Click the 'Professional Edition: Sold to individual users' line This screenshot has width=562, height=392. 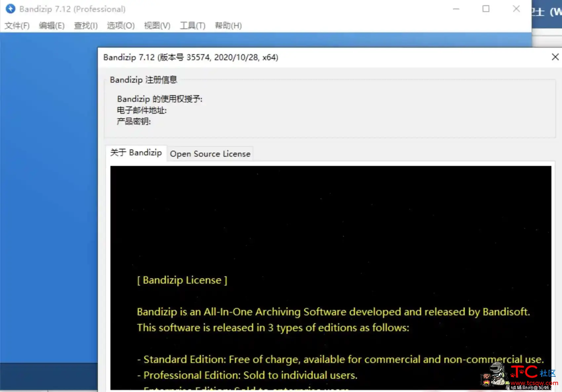pos(247,375)
